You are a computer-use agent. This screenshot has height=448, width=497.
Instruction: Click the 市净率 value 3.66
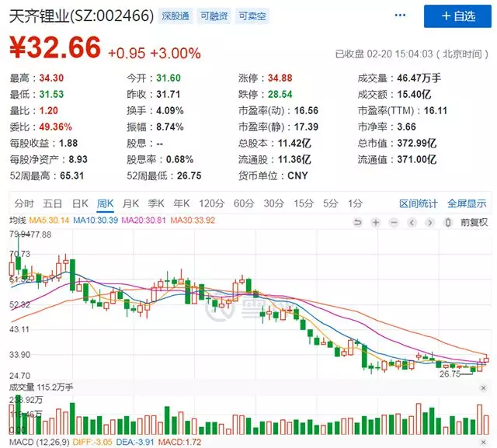tap(406, 127)
